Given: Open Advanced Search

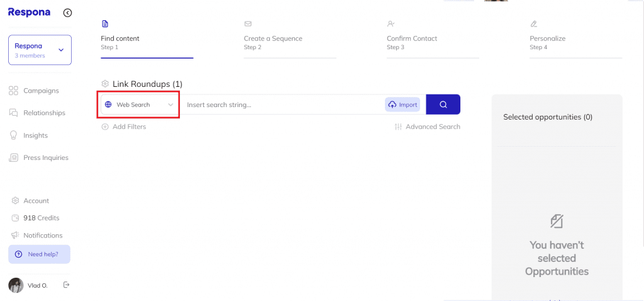Looking at the screenshot, I should click(427, 127).
